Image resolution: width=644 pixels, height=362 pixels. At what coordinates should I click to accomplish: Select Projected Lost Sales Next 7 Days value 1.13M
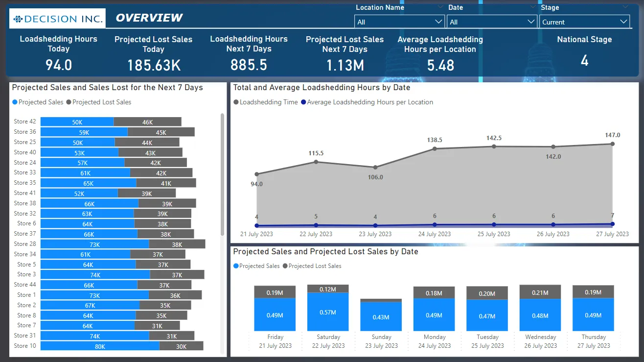tap(345, 65)
